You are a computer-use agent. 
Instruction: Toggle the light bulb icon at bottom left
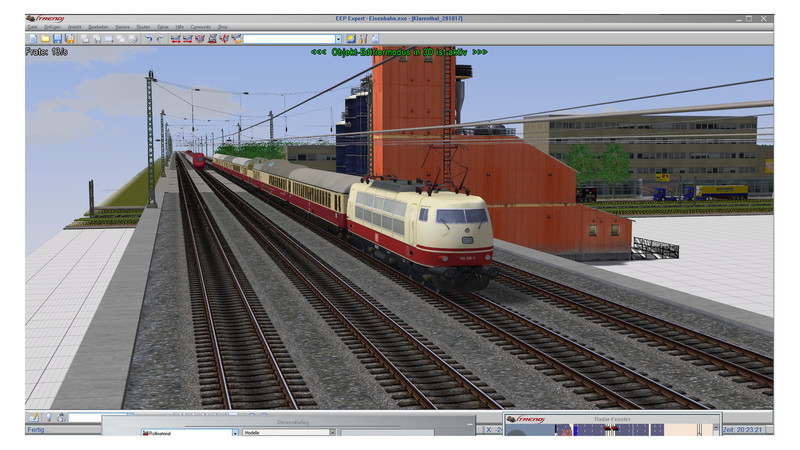click(47, 417)
